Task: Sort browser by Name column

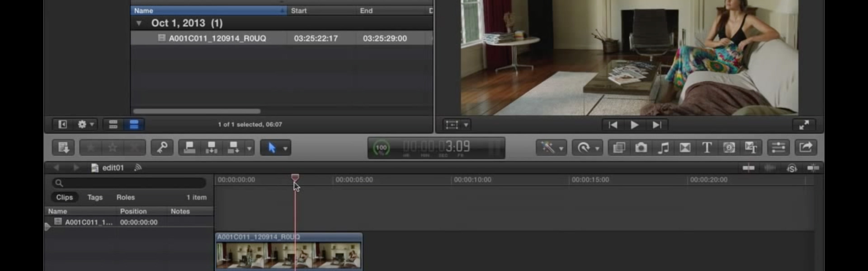Action: click(209, 10)
